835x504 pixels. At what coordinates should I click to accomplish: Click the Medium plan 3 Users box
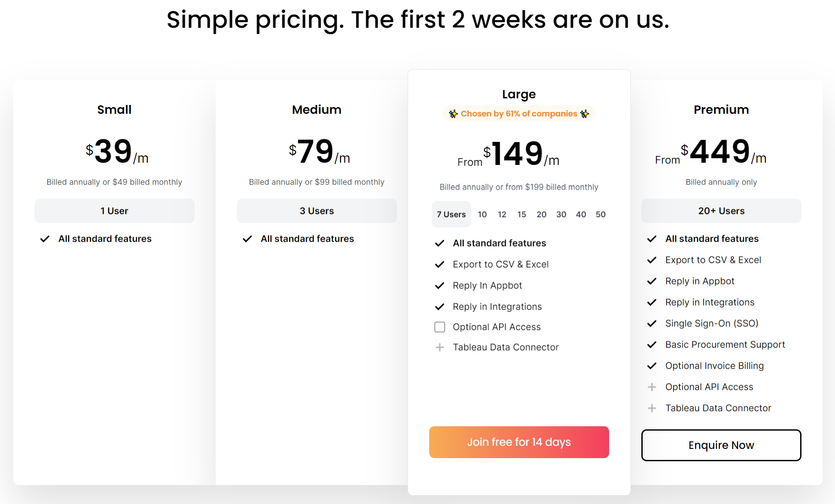point(317,211)
